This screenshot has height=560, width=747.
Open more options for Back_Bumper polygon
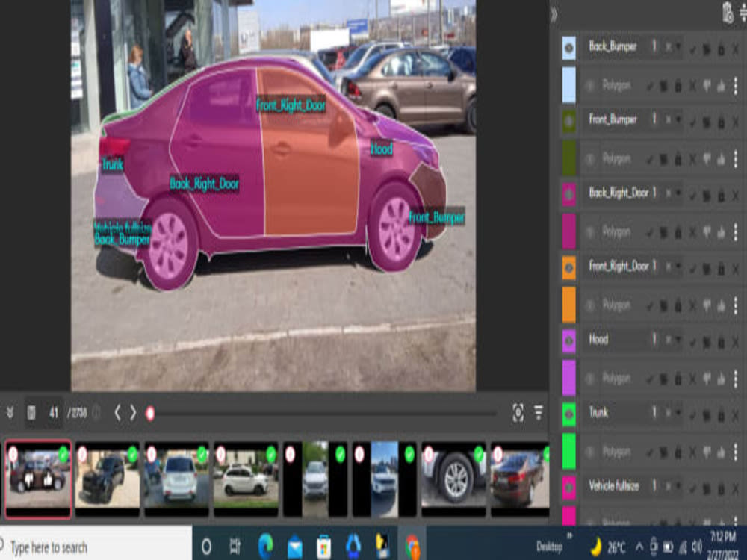coord(736,86)
